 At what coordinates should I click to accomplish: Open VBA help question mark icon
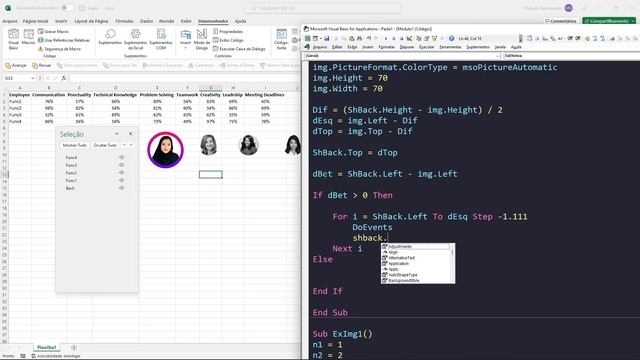point(451,38)
